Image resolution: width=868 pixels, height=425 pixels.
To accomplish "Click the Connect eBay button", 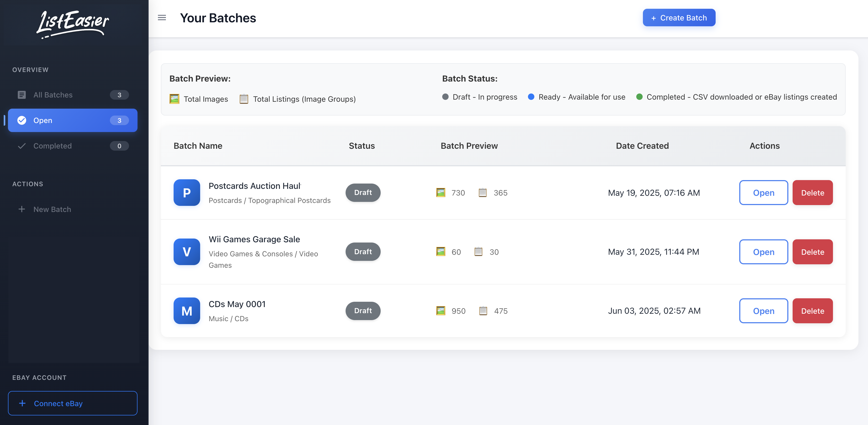I will click(72, 403).
